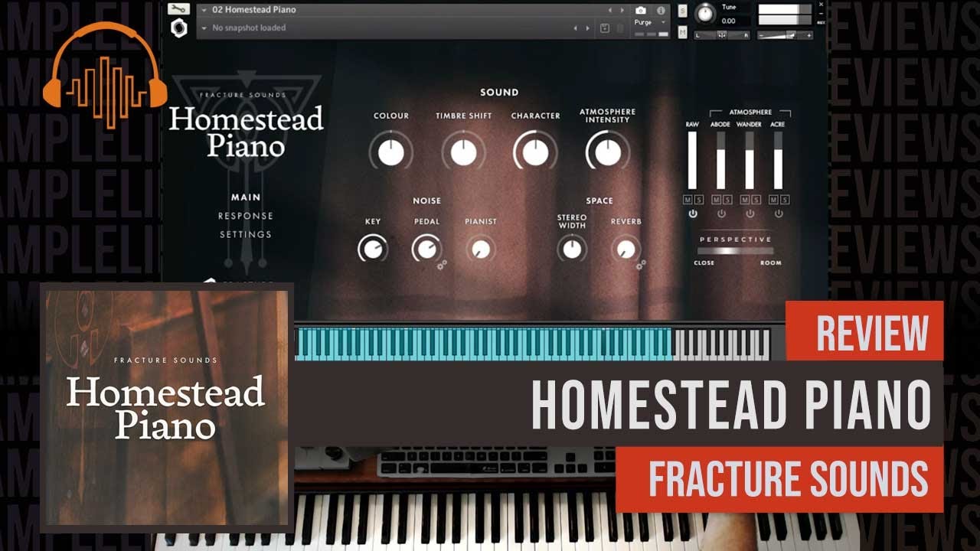Open Reverb gear settings
The width and height of the screenshot is (980, 551).
pos(642,265)
